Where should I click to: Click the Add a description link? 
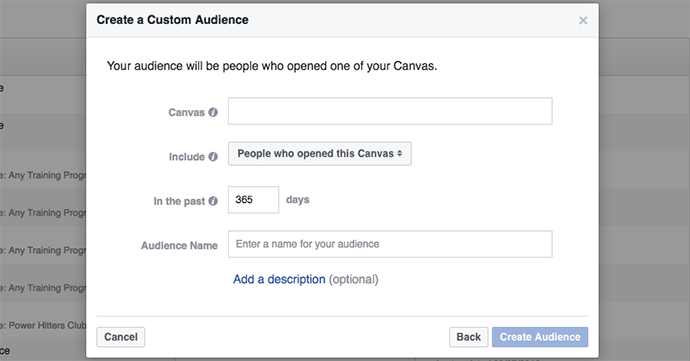pos(279,280)
